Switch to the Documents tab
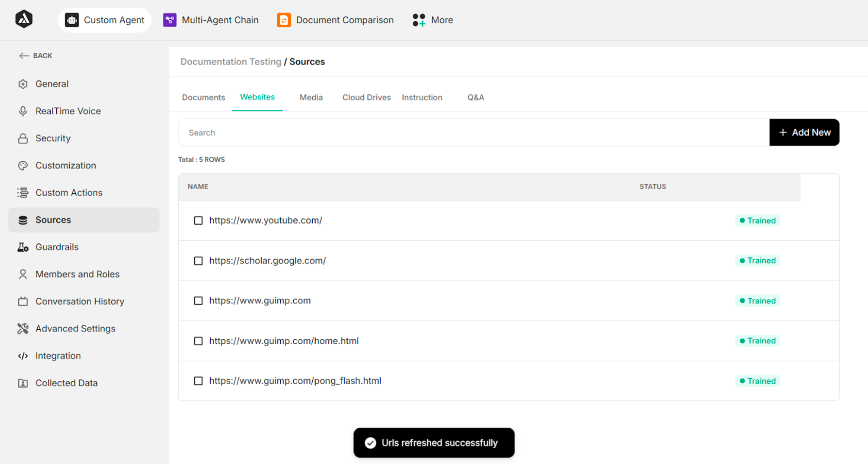Image resolution: width=868 pixels, height=464 pixels. (203, 97)
